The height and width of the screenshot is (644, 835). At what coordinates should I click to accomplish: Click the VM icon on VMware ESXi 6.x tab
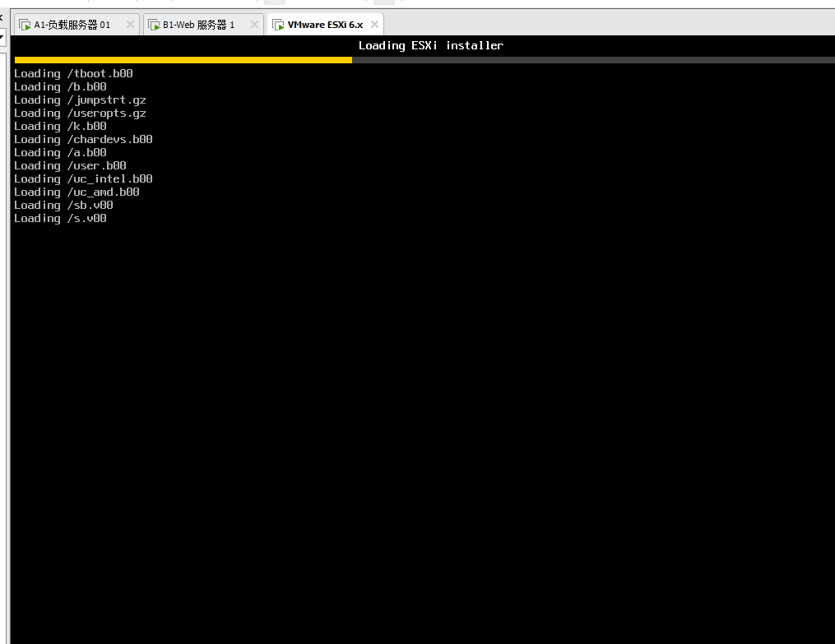(x=276, y=24)
